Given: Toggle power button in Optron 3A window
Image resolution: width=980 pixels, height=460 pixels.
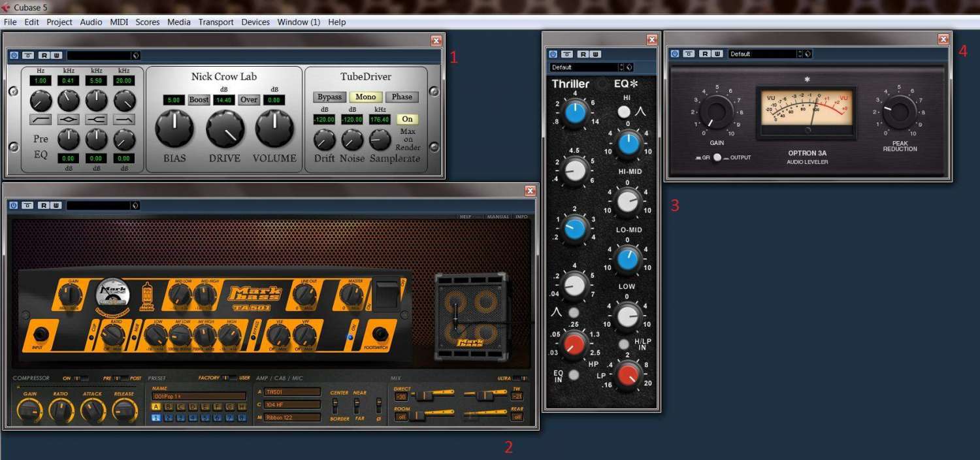Looking at the screenshot, I should coord(675,54).
